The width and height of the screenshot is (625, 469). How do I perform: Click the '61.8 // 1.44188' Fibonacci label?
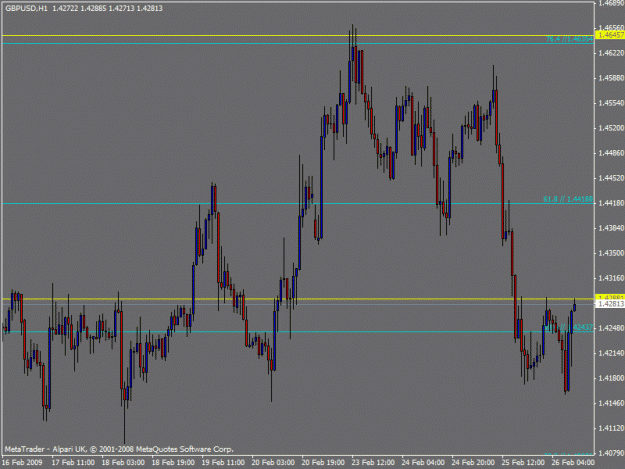(x=568, y=199)
